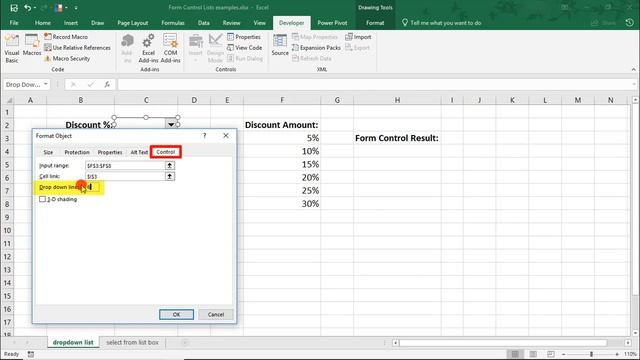The width and height of the screenshot is (640, 360).
Task: Undo the last action
Action: pos(27,8)
